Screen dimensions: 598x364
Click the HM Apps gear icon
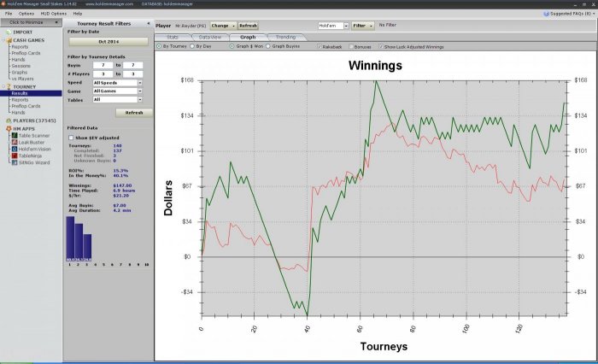click(x=9, y=129)
